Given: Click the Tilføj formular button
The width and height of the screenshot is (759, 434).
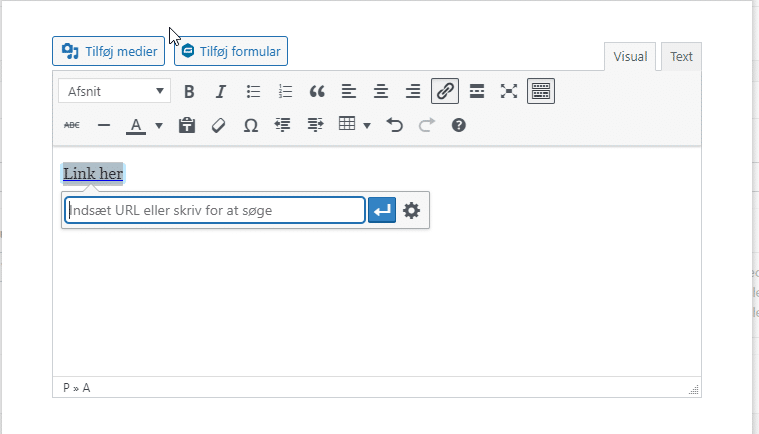Looking at the screenshot, I should point(231,51).
